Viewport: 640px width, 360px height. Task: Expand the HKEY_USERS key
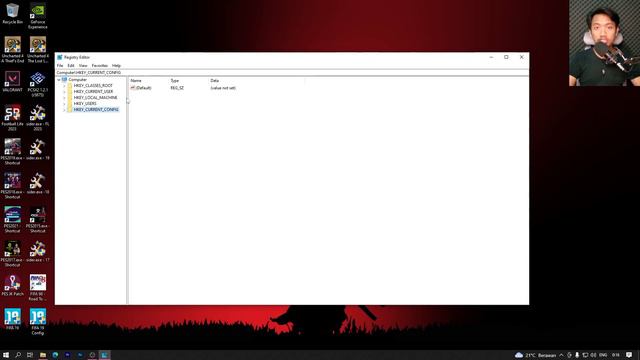(64, 104)
